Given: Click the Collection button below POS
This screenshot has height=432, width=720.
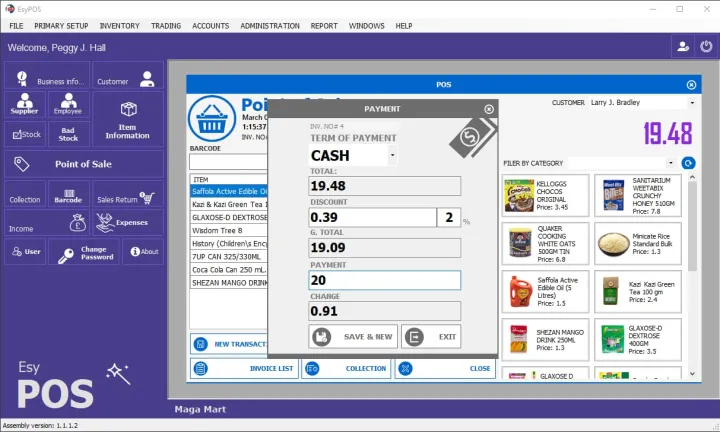Looking at the screenshot, I should click(346, 368).
